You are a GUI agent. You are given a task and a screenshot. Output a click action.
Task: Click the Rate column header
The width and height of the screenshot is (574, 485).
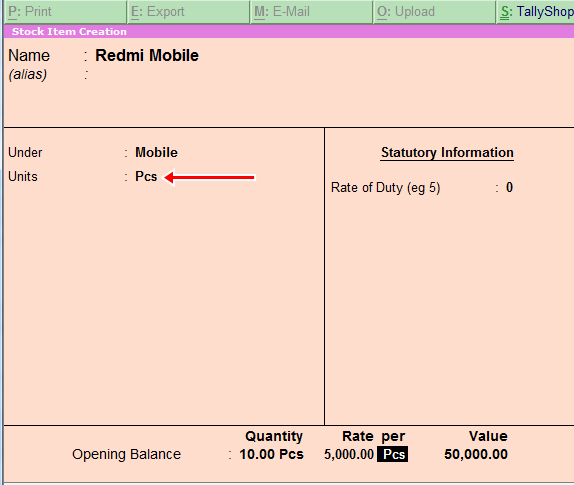pyautogui.click(x=358, y=436)
